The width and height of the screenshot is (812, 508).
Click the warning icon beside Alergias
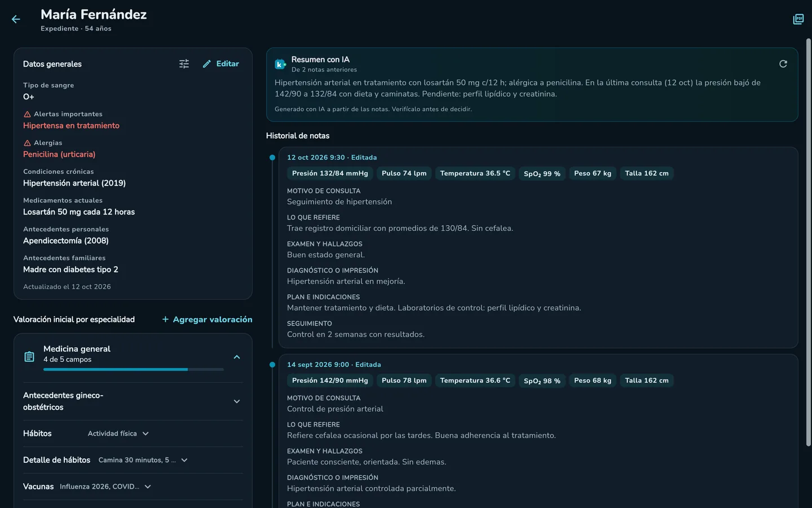[27, 143]
